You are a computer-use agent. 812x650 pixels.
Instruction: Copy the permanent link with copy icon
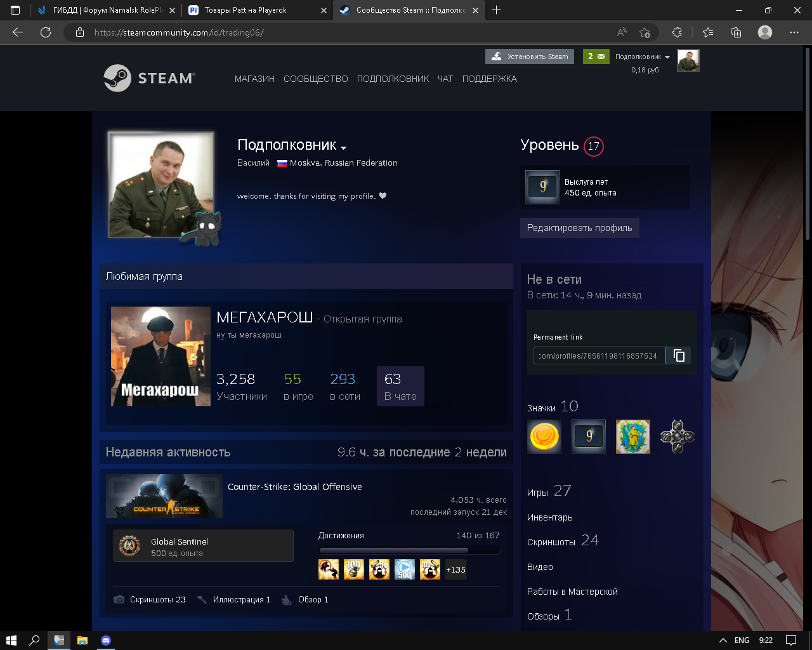pos(679,355)
